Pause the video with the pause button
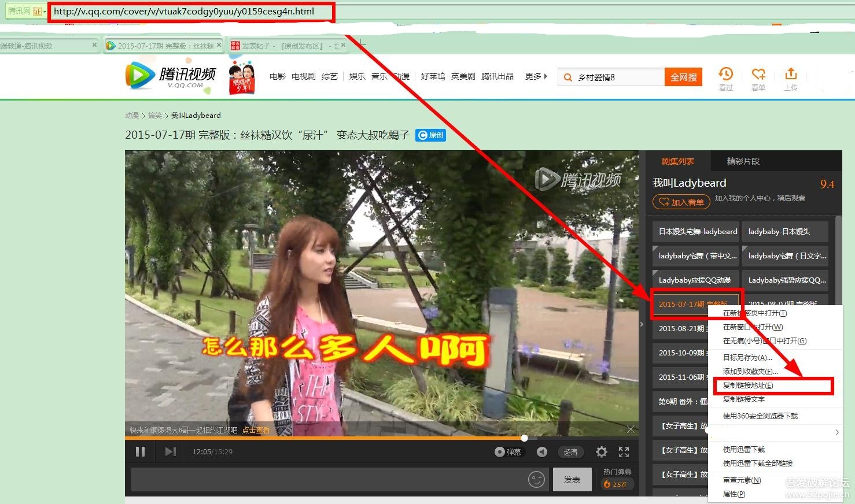This screenshot has width=855, height=504. pyautogui.click(x=140, y=451)
